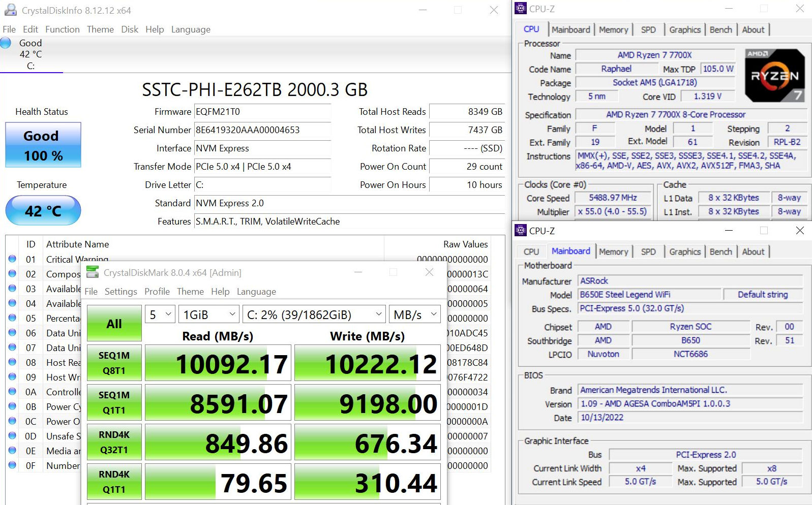Open Theme menu in CrystalDiskInfo
The height and width of the screenshot is (505, 812).
[x=100, y=29]
